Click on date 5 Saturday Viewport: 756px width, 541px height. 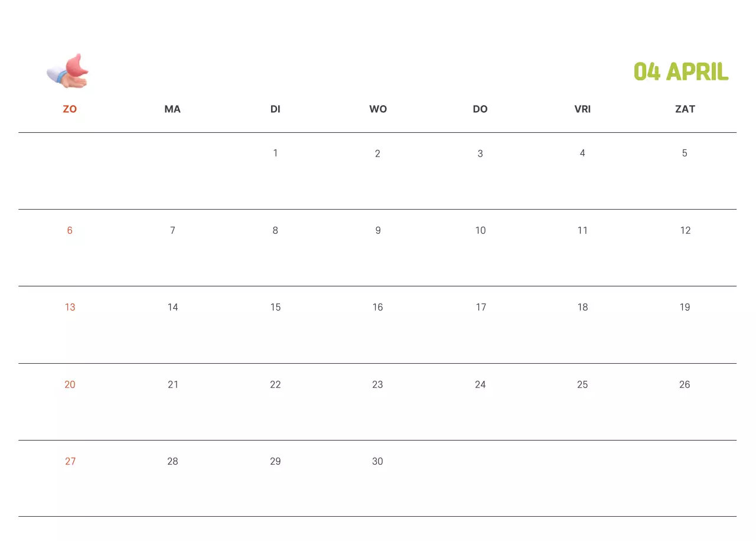pyautogui.click(x=685, y=154)
